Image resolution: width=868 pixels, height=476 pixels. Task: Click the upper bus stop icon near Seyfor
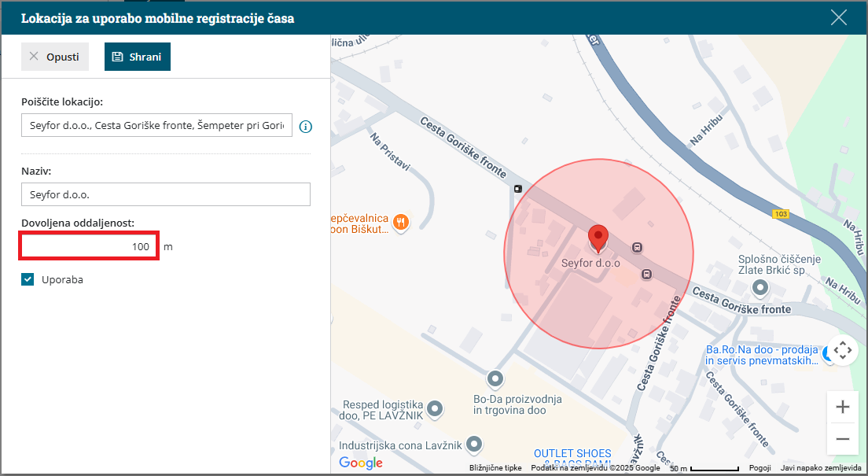coord(637,248)
